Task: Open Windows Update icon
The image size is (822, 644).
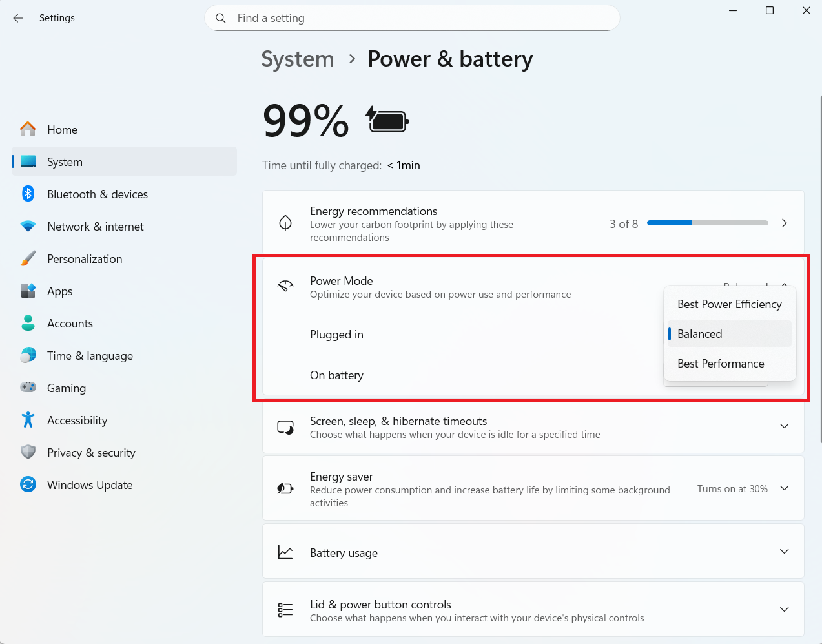Action: [28, 484]
